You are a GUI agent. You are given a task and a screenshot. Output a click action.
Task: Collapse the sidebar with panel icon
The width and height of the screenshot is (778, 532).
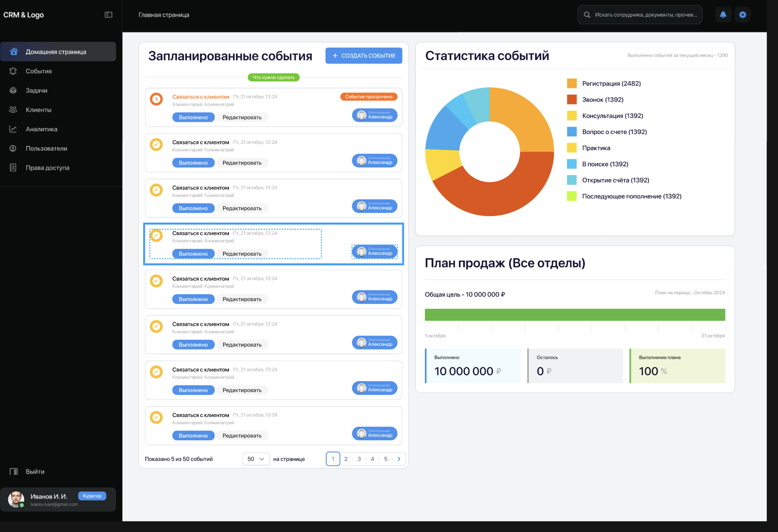(x=108, y=15)
